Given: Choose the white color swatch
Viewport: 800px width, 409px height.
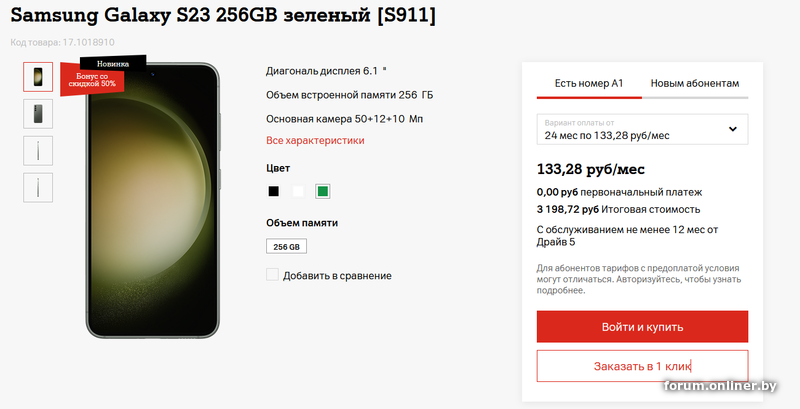Looking at the screenshot, I should (298, 191).
